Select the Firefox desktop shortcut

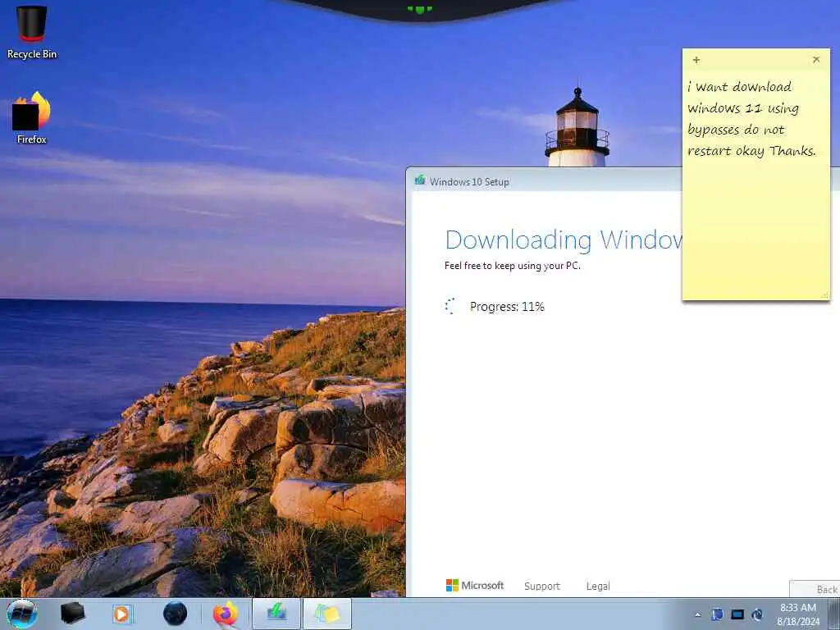point(32,118)
